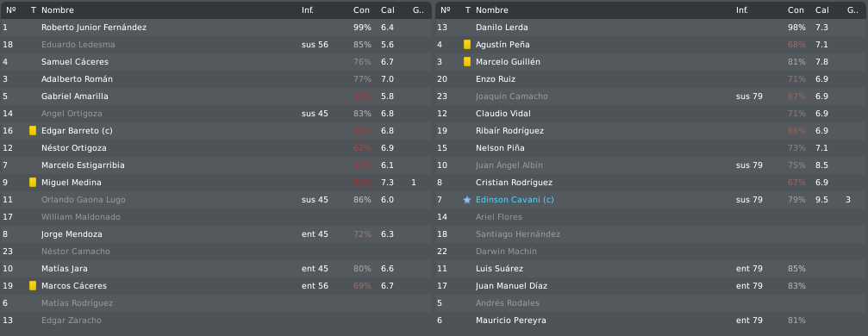Click the G.. goals header in right table
This screenshot has height=336, width=868.
(852, 10)
